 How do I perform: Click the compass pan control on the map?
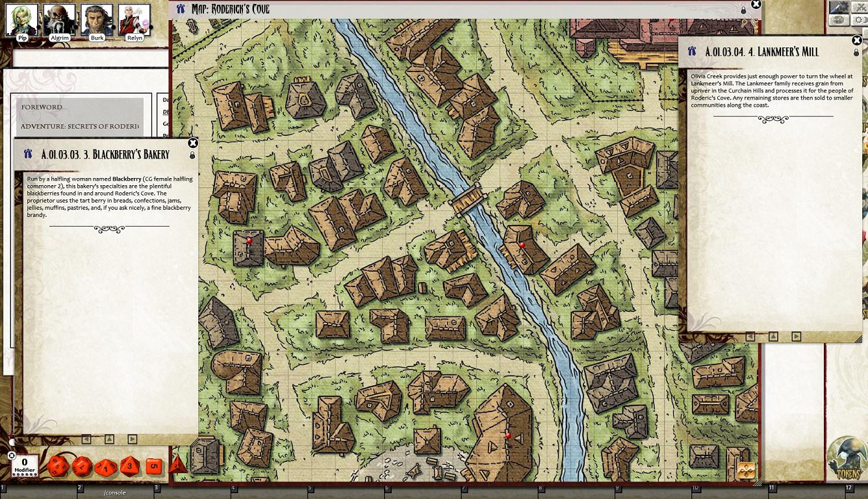[x=747, y=470]
